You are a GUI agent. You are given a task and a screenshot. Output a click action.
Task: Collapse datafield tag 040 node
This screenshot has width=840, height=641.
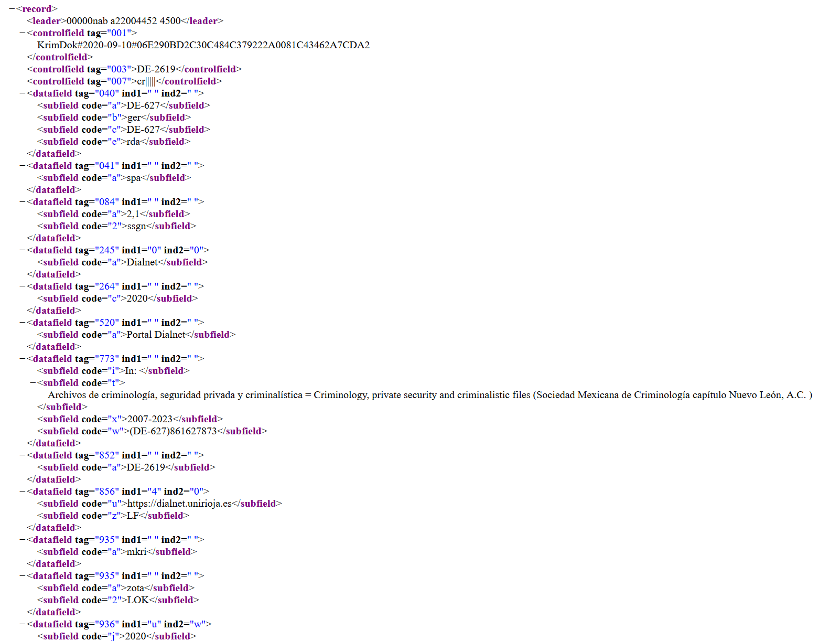point(23,93)
